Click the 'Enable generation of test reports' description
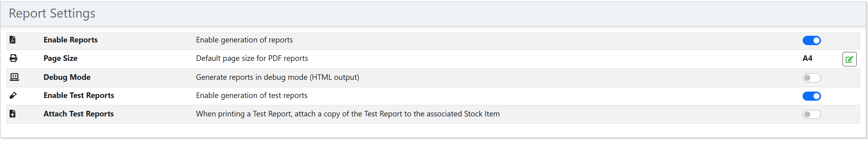This screenshot has height=141, width=868. pyautogui.click(x=251, y=95)
